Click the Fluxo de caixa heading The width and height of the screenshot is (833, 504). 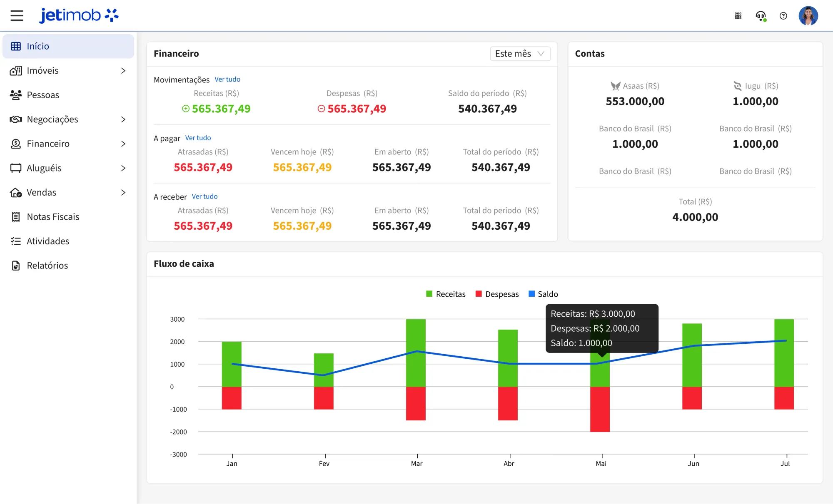click(184, 264)
